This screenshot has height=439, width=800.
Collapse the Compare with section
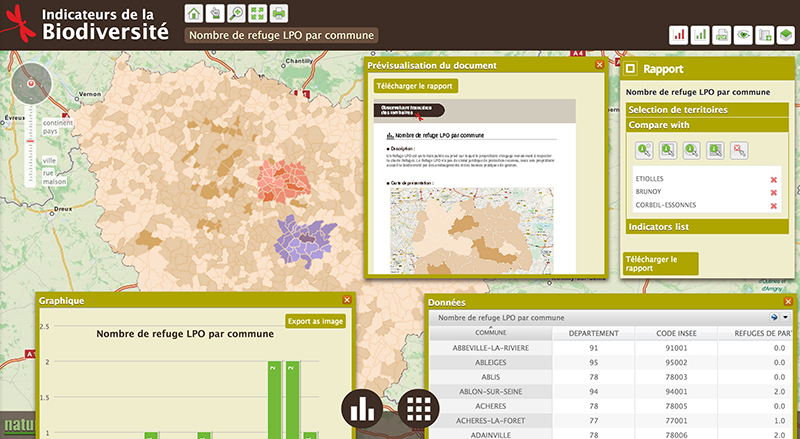click(707, 125)
